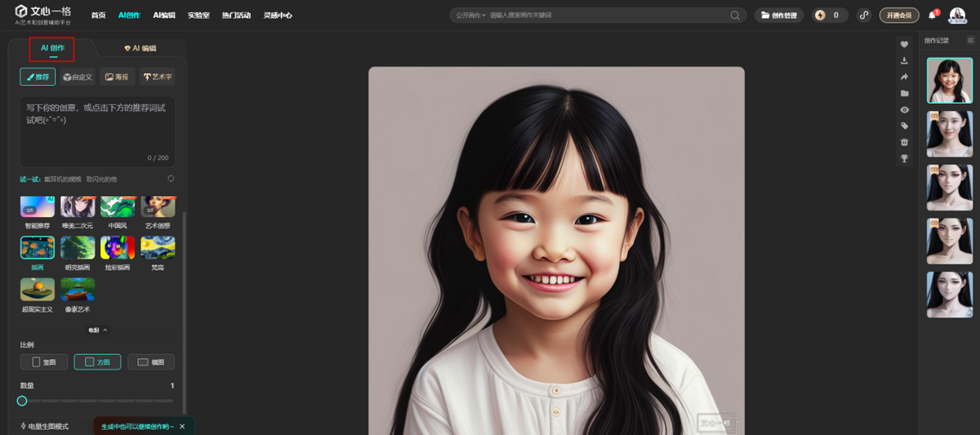980x435 pixels.
Task: Click the trophy icon in the image toolbar
Action: 904,158
